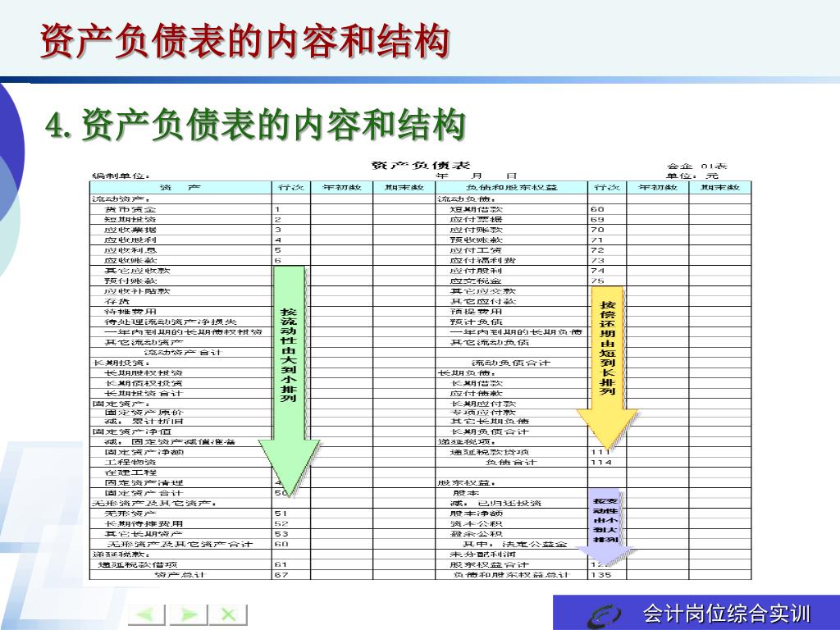The height and width of the screenshot is (630, 840).
Task: Click the 流动负债合计 subtotal row
Action: tap(510, 363)
